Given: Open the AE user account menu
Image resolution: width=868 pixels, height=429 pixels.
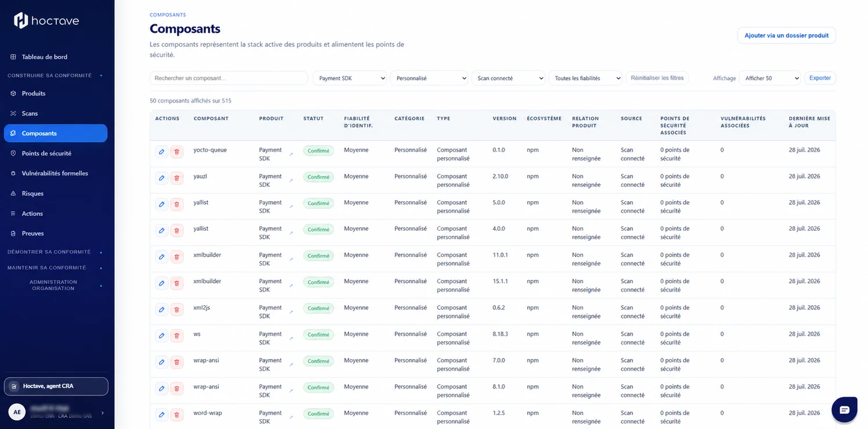Looking at the screenshot, I should click(56, 412).
